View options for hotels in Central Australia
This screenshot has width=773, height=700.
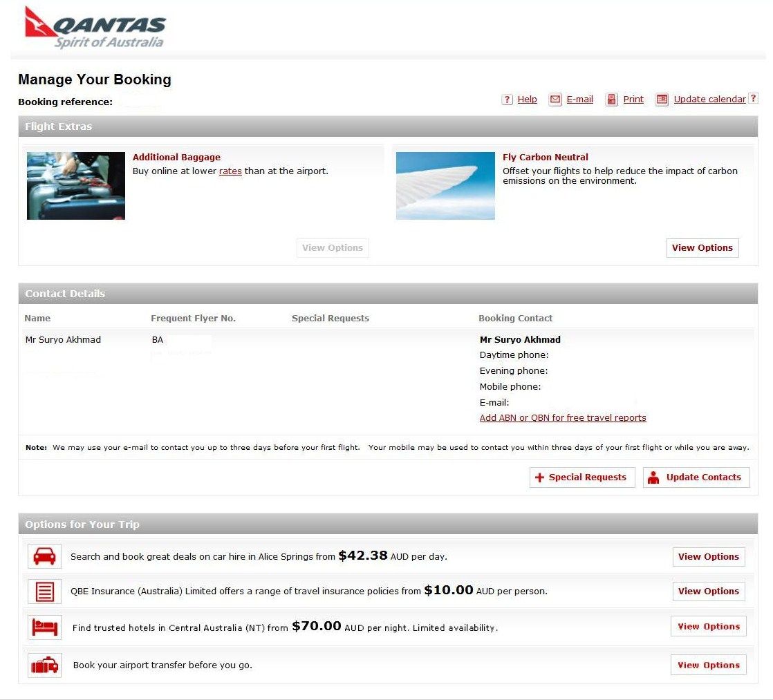tap(708, 627)
